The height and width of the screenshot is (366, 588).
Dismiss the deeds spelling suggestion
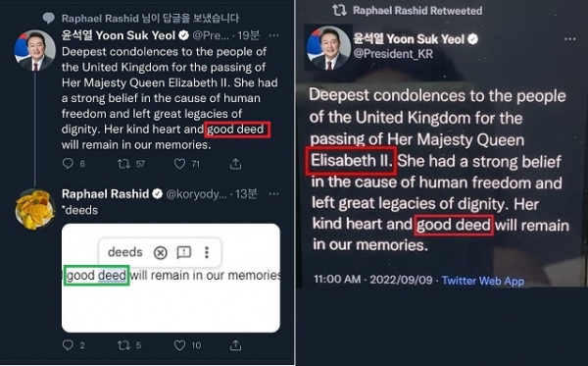(x=160, y=252)
